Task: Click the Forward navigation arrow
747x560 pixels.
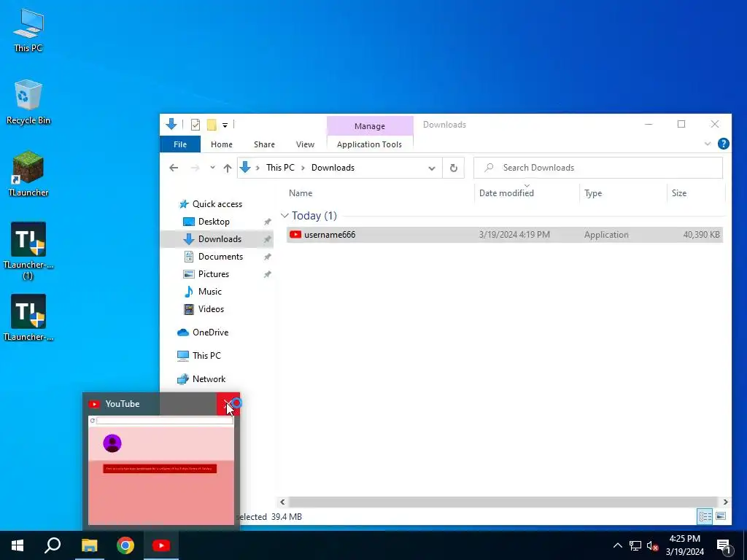Action: pos(195,168)
